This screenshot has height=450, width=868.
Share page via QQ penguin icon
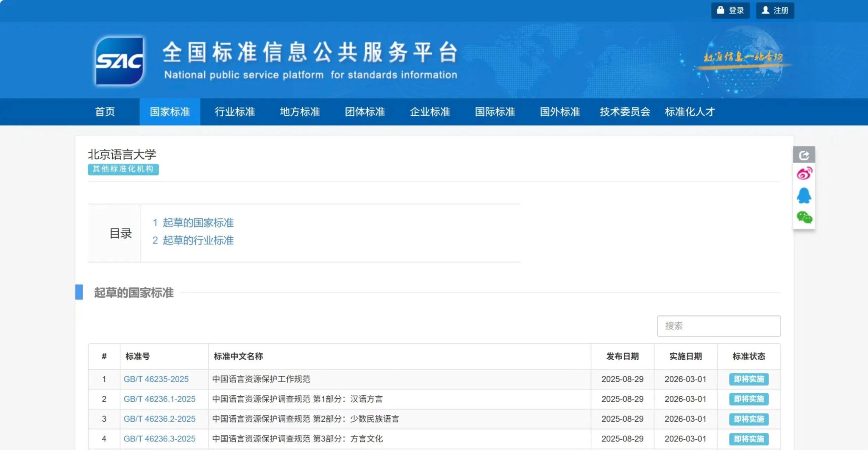(804, 196)
